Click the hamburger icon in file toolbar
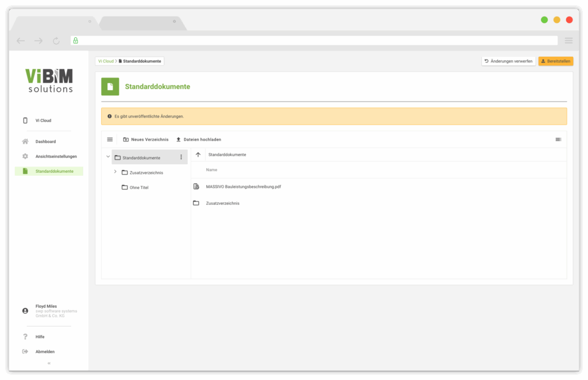The height and width of the screenshot is (380, 588). click(110, 139)
